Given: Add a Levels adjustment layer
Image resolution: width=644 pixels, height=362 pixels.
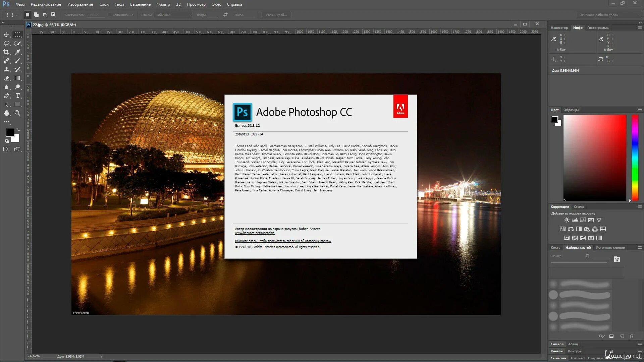Looking at the screenshot, I should click(x=575, y=220).
